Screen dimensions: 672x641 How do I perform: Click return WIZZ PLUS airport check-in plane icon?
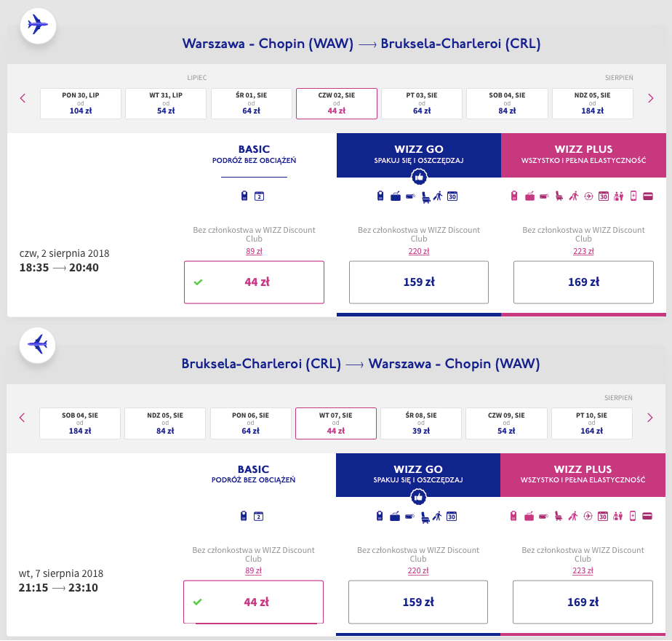[x=588, y=517]
